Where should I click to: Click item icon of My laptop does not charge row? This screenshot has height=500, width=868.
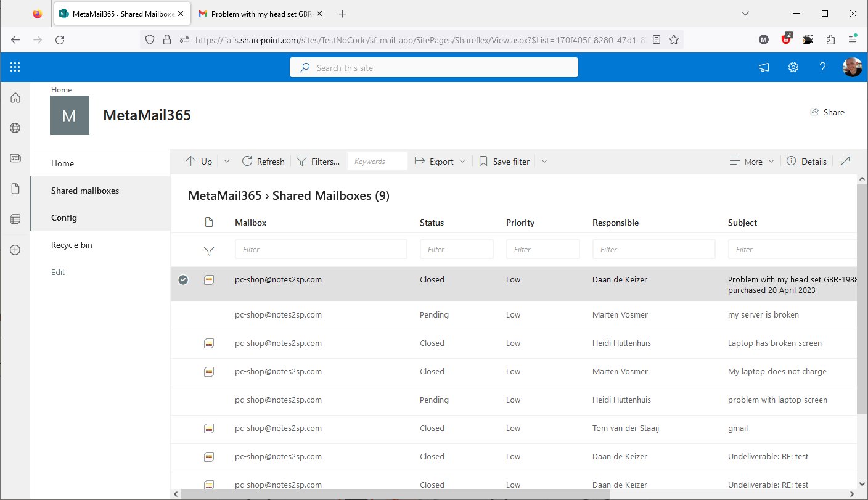(209, 372)
